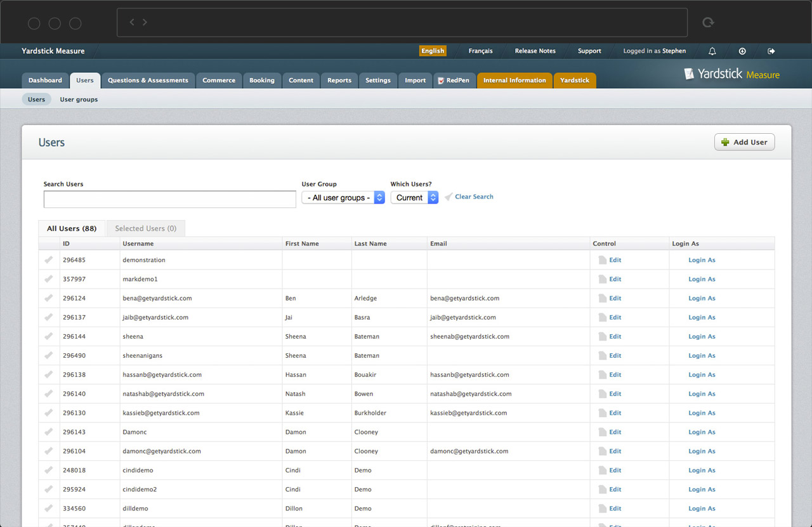The image size is (812, 527).
Task: Click Edit for natashab@getyardstick.com
Action: [x=615, y=394]
